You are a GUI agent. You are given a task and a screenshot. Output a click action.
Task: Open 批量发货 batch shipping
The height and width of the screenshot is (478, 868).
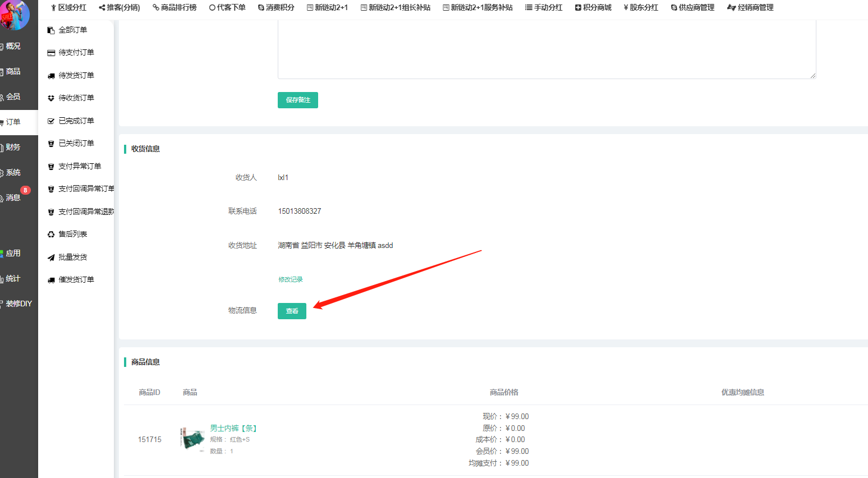point(72,257)
